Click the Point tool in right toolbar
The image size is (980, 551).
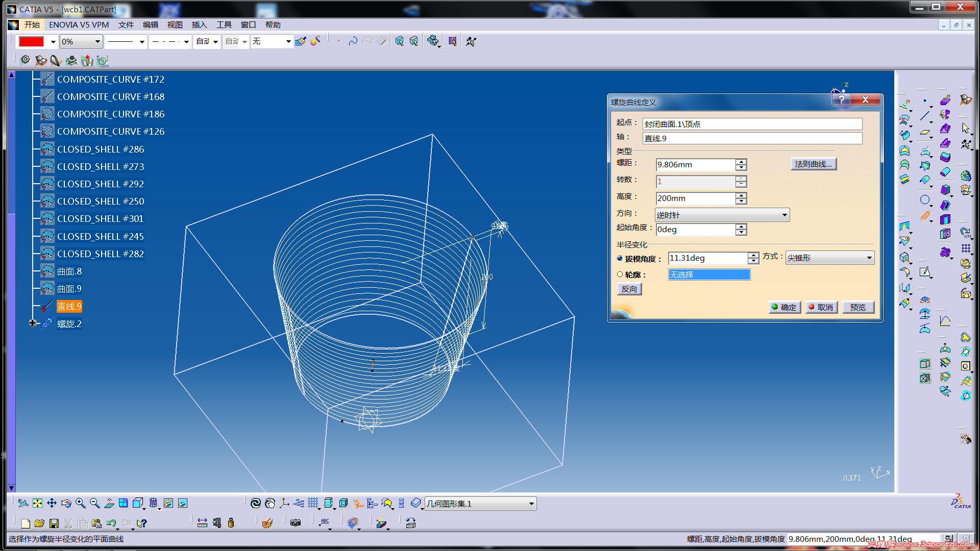click(x=925, y=101)
